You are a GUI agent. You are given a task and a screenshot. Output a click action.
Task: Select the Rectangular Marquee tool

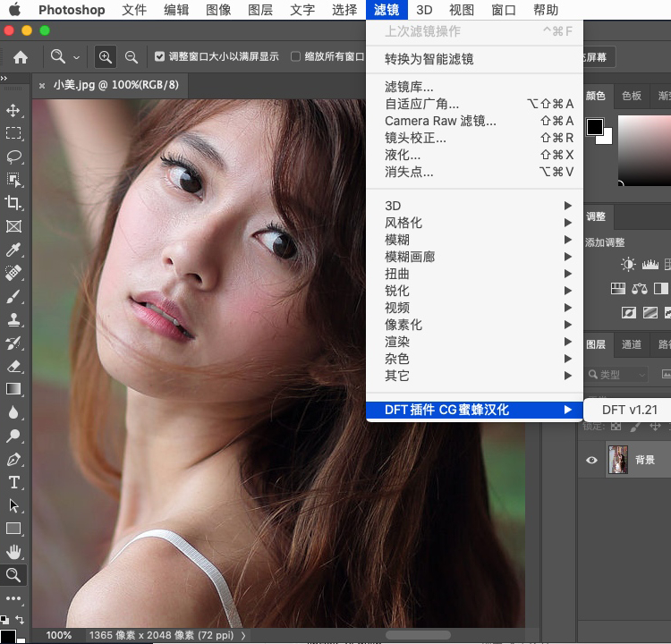(x=13, y=133)
